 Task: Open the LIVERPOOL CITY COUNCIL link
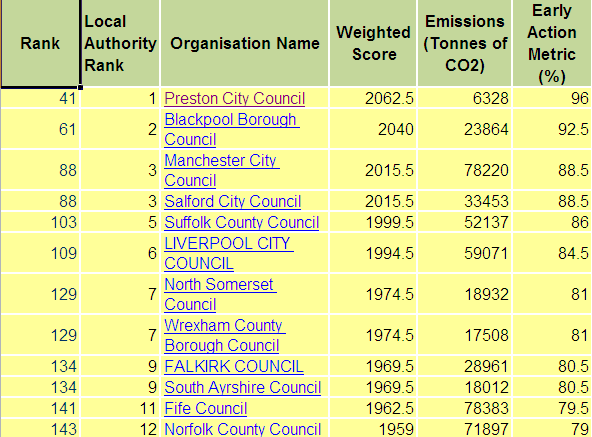click(x=229, y=253)
